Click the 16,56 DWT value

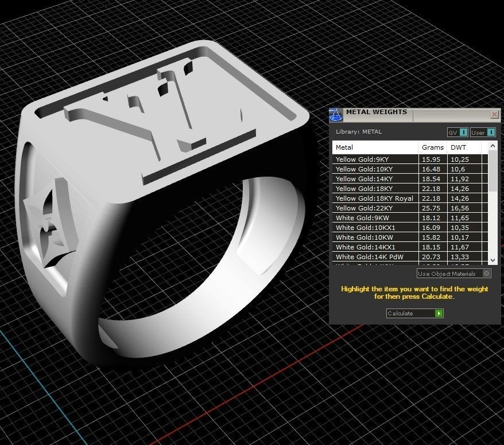460,208
